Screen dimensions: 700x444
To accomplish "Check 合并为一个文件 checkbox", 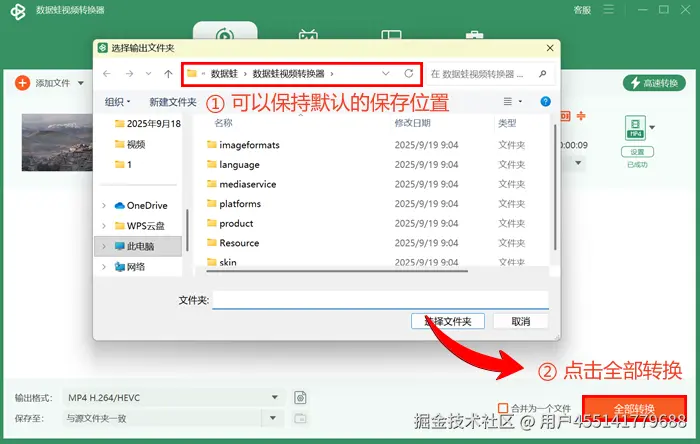I will pyautogui.click(x=503, y=408).
